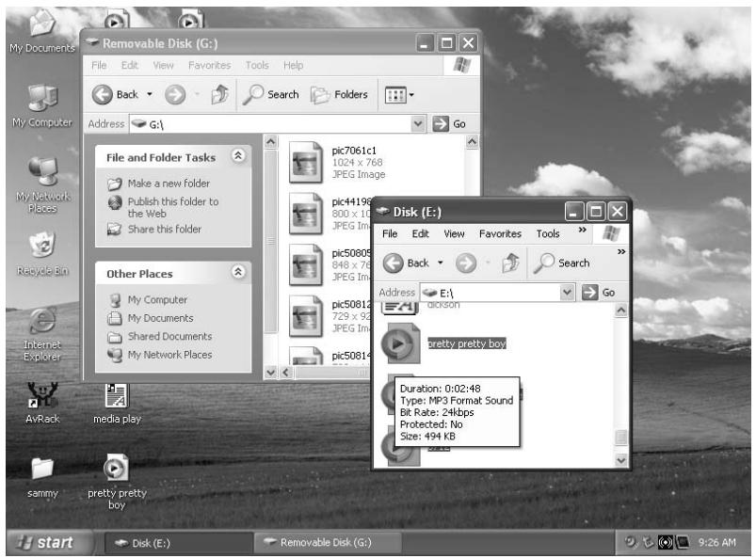The width and height of the screenshot is (756, 558).
Task: Open My Computer desktop icon
Action: click(x=42, y=105)
